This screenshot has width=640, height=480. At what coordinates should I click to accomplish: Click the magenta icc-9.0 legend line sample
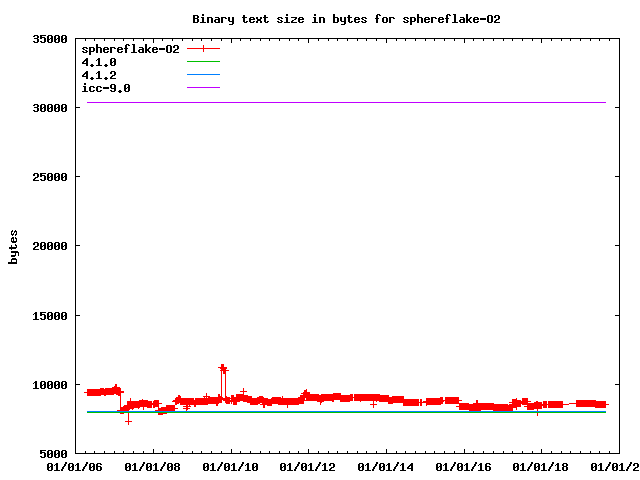(203, 88)
